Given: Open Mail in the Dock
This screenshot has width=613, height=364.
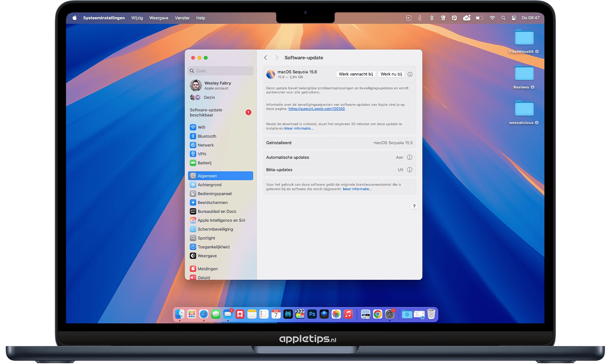Looking at the screenshot, I should pyautogui.click(x=228, y=314).
